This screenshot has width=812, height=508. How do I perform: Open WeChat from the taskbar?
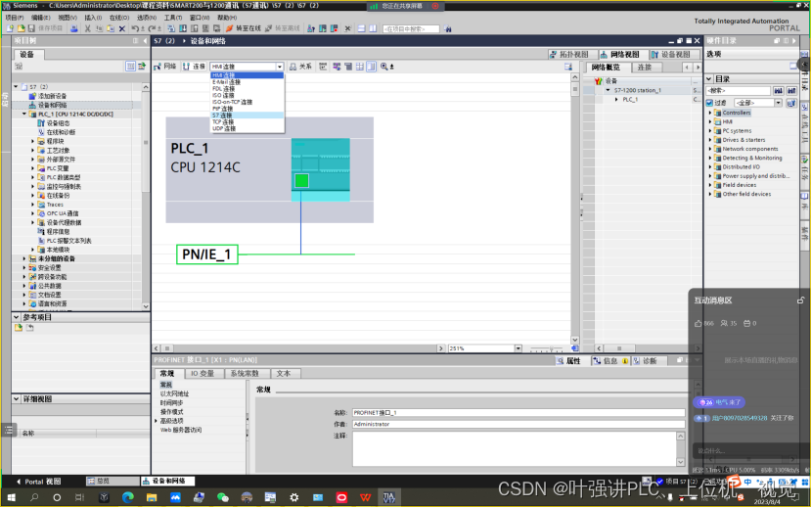tap(223, 497)
